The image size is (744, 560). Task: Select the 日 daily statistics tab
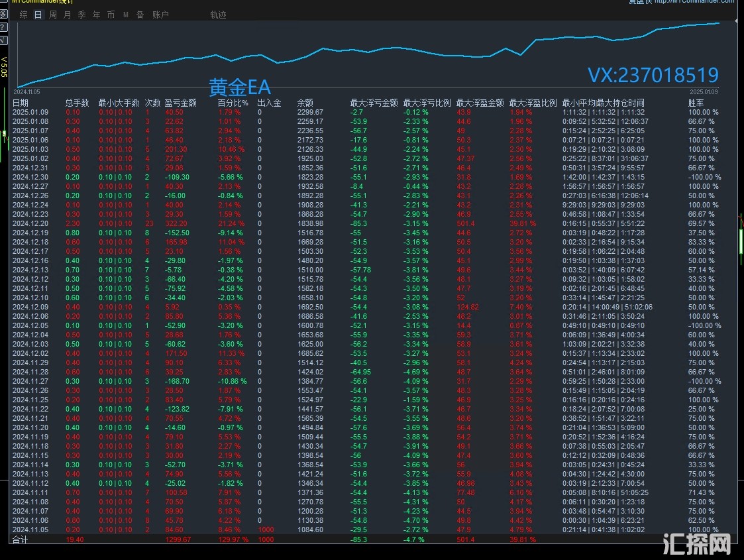38,15
